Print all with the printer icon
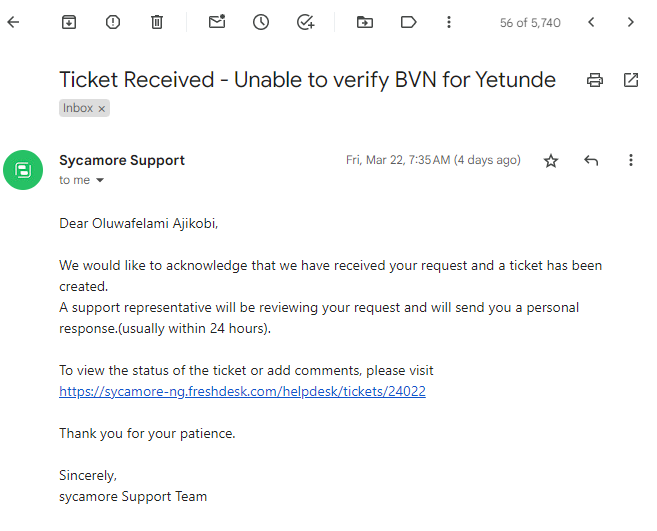Screen dimensions: 657x531 point(595,80)
